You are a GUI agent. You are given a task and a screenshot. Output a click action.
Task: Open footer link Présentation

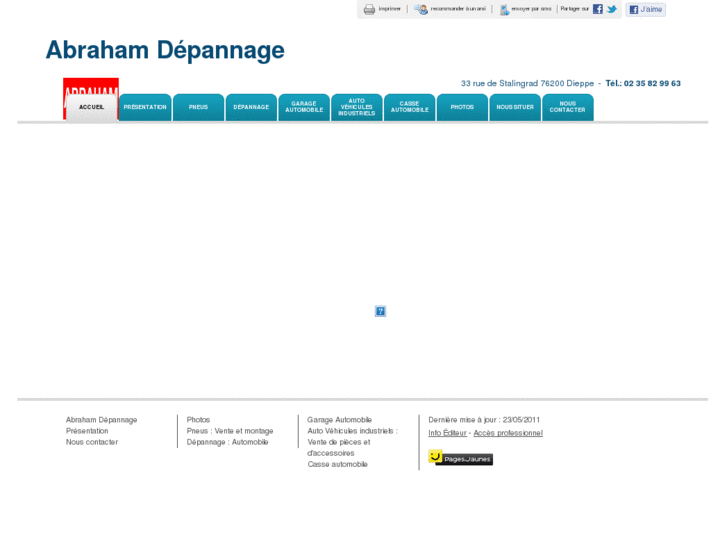87,431
